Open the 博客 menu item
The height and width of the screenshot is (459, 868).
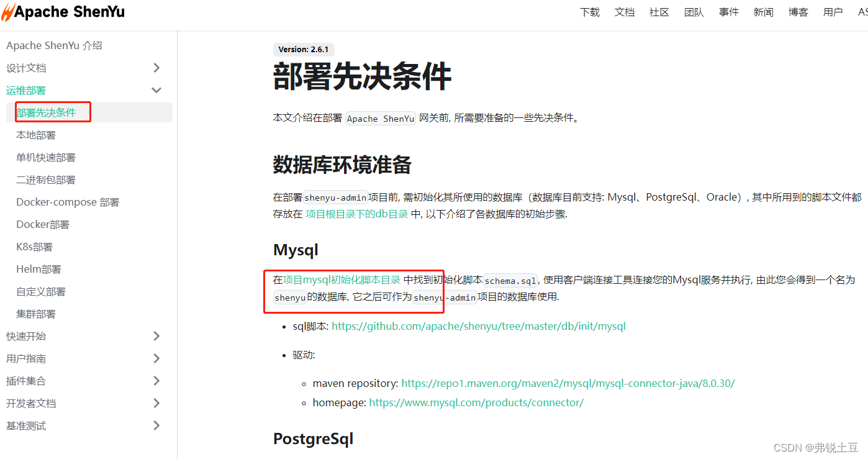pos(798,11)
